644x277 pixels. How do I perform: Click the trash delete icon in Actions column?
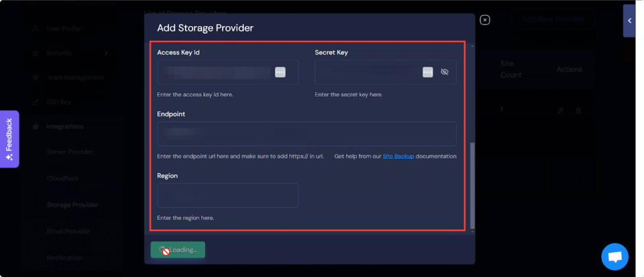coord(579,111)
